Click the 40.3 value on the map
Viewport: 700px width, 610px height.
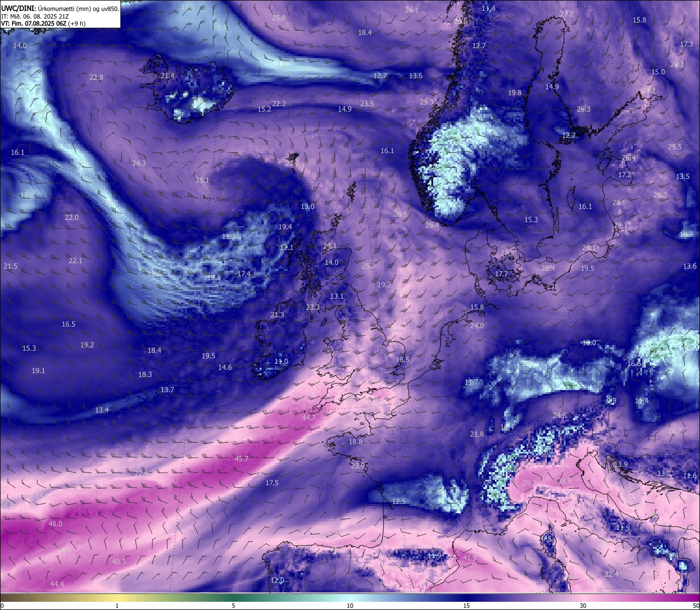119,562
